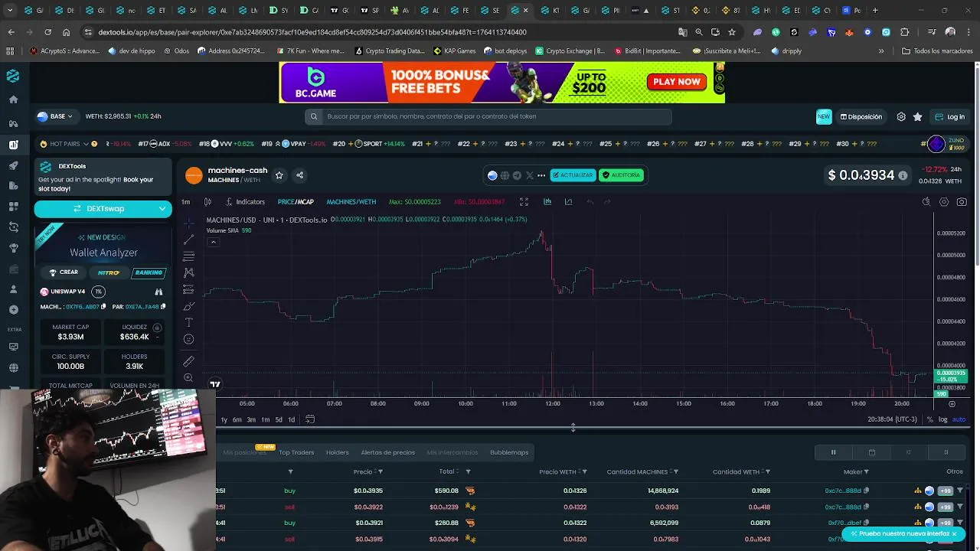Open the Maker column filter
The height and width of the screenshot is (551, 980).
(x=867, y=472)
